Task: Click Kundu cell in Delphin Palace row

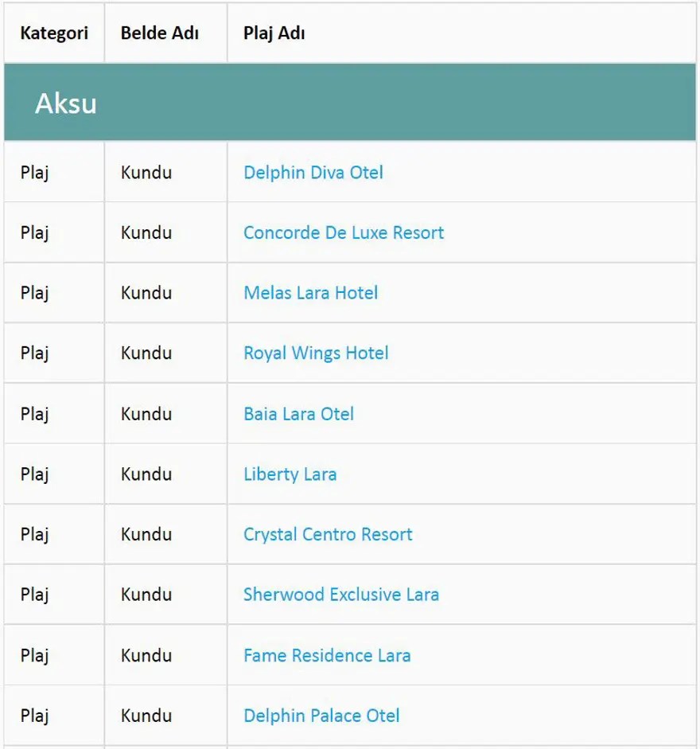Action: tap(146, 716)
